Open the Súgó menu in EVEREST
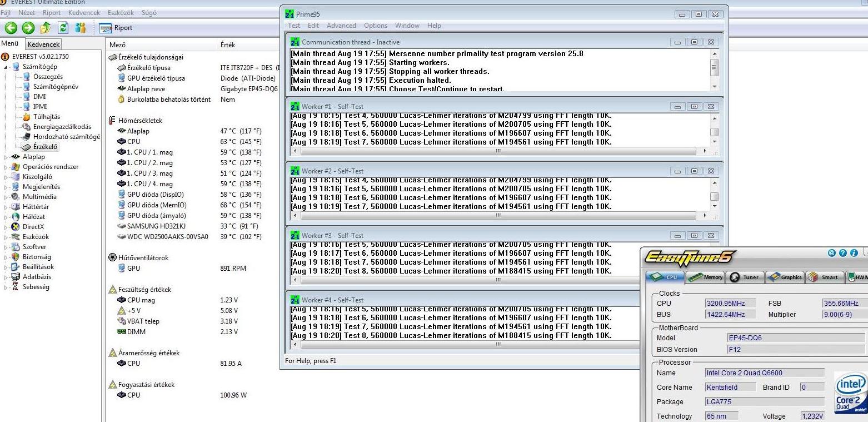This screenshot has width=868, height=422. tap(148, 13)
